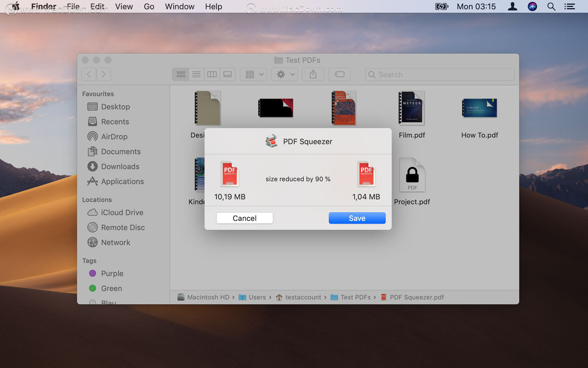
Task: Go forward with the Finder forward arrow
Action: (x=103, y=74)
